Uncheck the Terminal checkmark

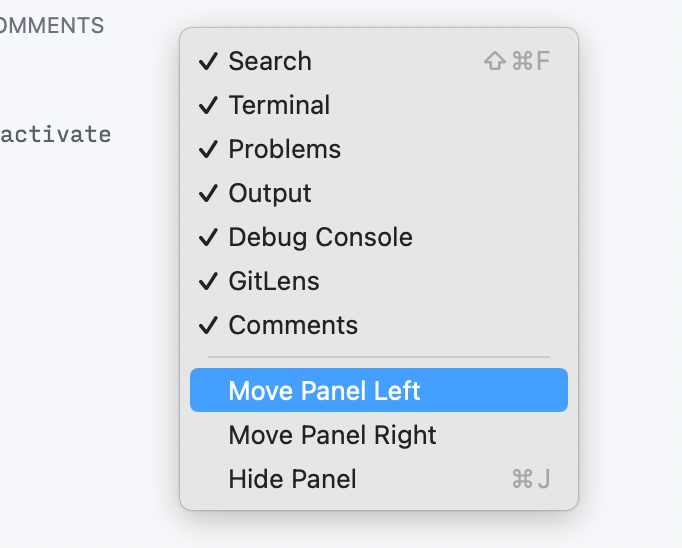208,106
